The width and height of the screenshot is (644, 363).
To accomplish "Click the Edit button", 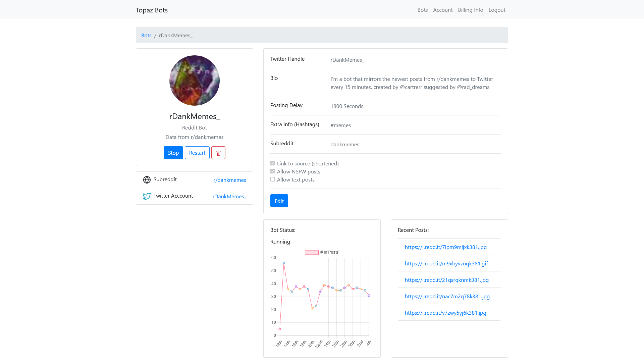I will click(x=279, y=201).
